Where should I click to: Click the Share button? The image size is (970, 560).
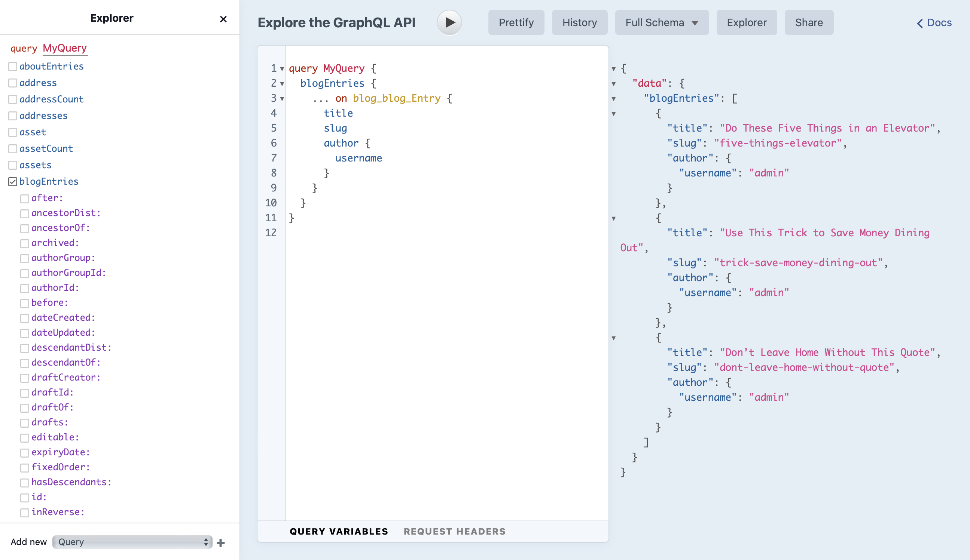809,22
